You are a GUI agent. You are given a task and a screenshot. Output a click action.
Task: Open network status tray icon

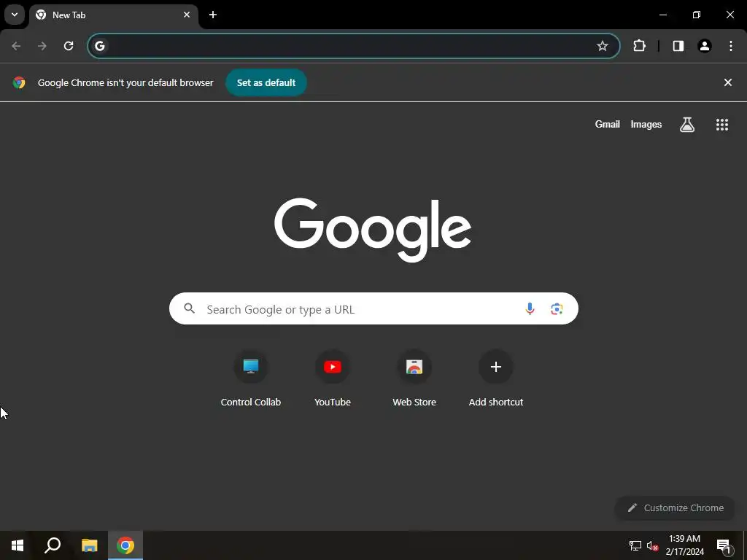point(635,545)
